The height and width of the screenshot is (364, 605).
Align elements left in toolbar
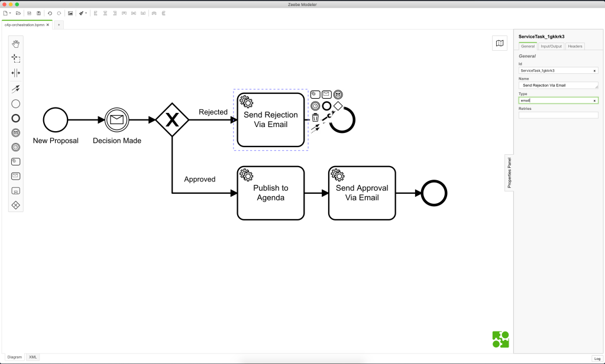96,13
